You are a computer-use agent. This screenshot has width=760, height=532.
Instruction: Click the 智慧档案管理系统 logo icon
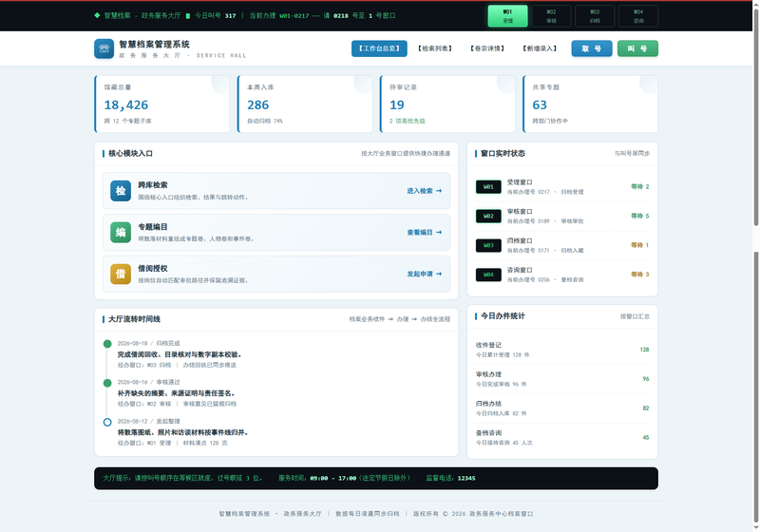pyautogui.click(x=104, y=48)
